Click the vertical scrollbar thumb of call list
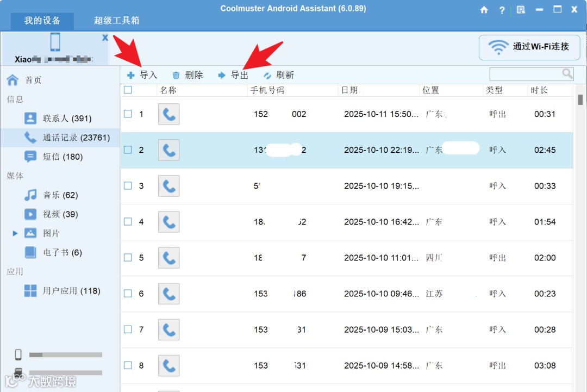The width and height of the screenshot is (587, 392). point(580,99)
